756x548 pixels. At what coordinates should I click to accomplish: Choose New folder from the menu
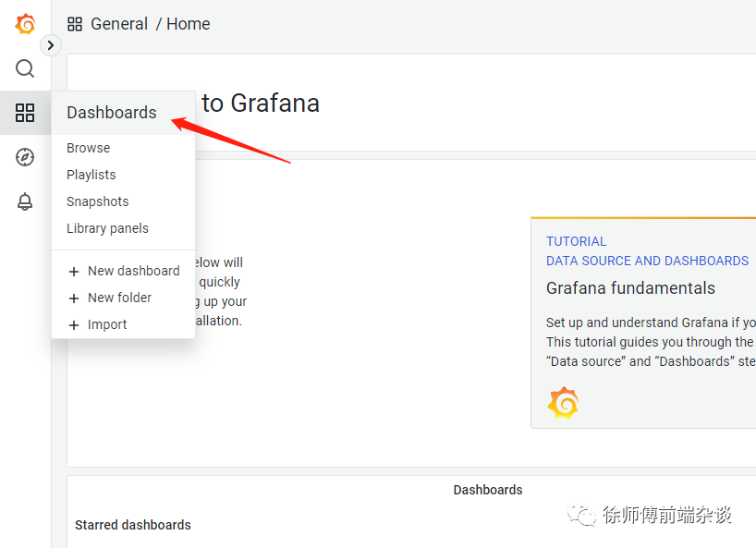pos(119,298)
